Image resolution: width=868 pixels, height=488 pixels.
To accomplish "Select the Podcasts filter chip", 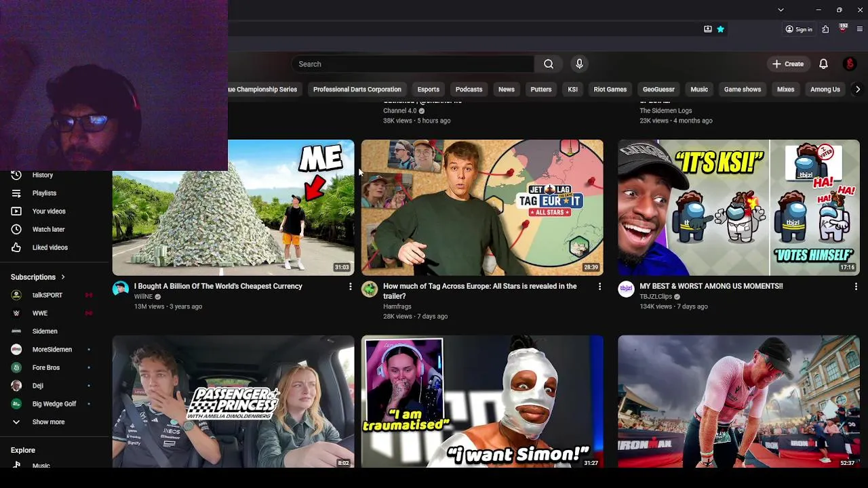I will click(469, 89).
